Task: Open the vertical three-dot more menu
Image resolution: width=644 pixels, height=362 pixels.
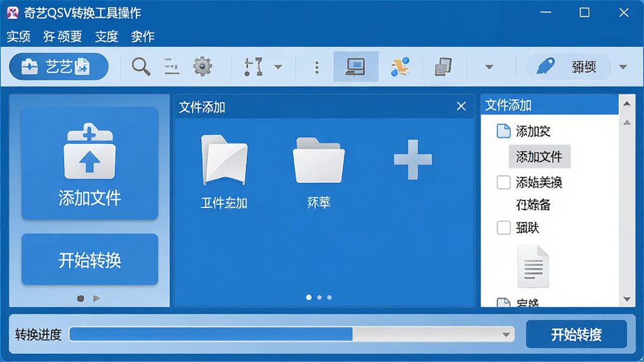Action: (x=317, y=67)
